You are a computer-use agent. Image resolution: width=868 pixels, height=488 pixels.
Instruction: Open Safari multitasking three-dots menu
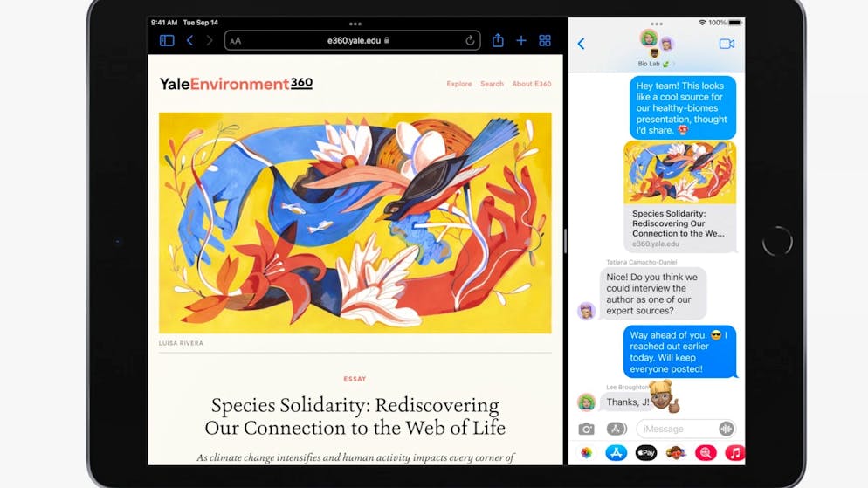point(355,24)
